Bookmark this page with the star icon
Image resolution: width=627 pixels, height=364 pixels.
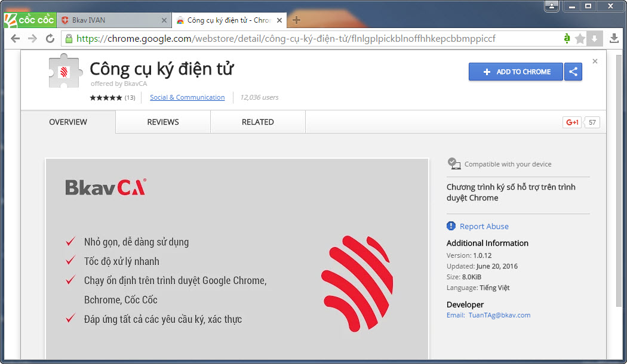click(580, 39)
